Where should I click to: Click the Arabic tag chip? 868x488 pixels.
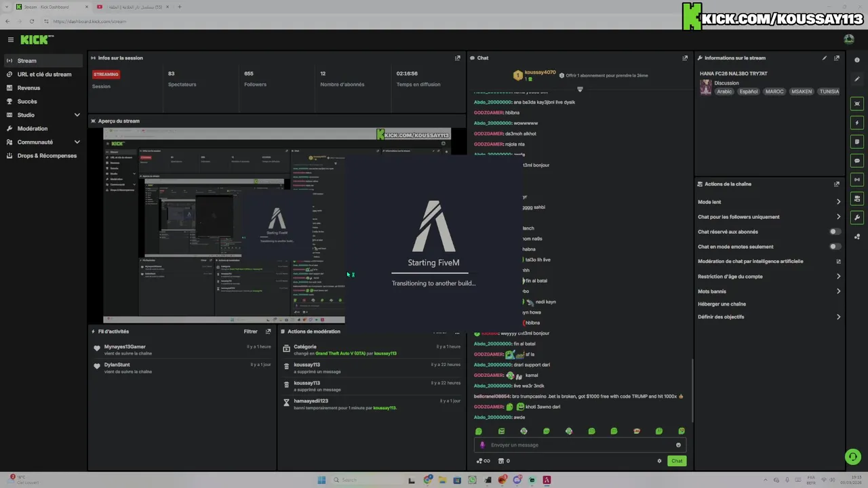click(x=725, y=91)
